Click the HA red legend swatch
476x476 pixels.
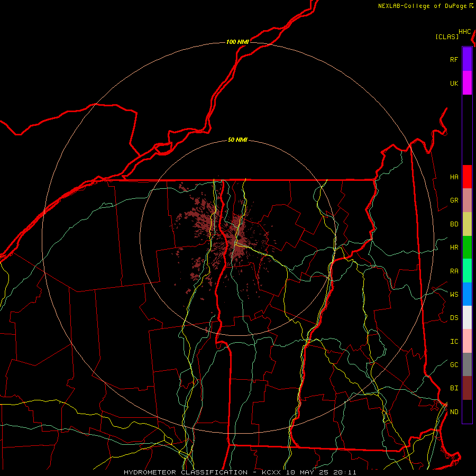[x=467, y=177]
